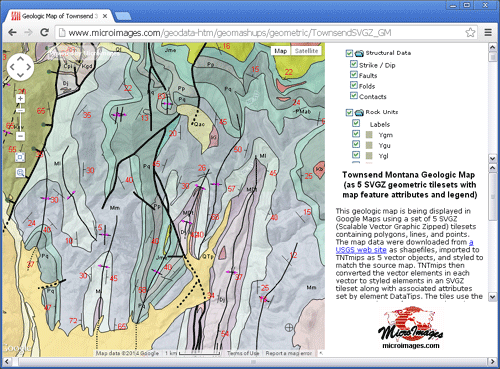Screen dimensions: 500x369
Task: Uncheck the Folds layer
Action: tap(354, 85)
